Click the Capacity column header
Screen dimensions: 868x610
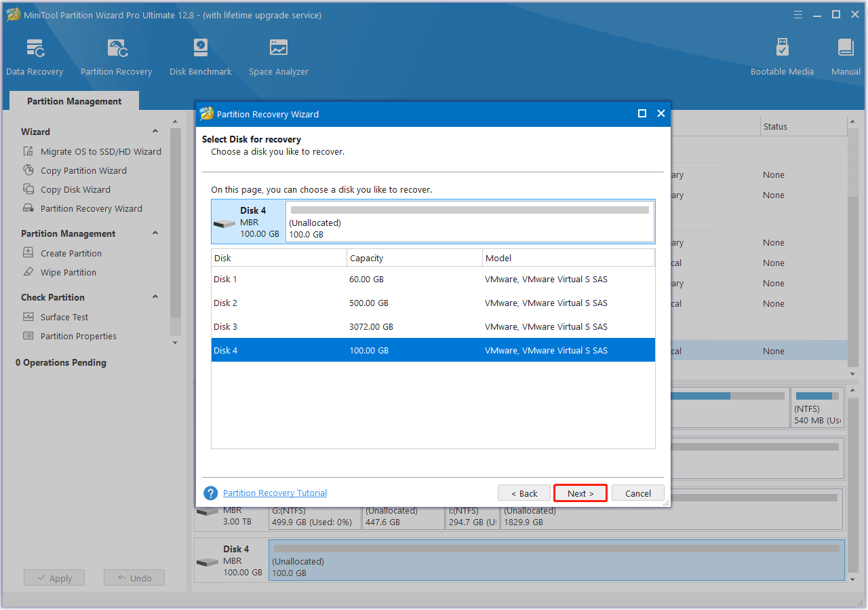pyautogui.click(x=414, y=258)
